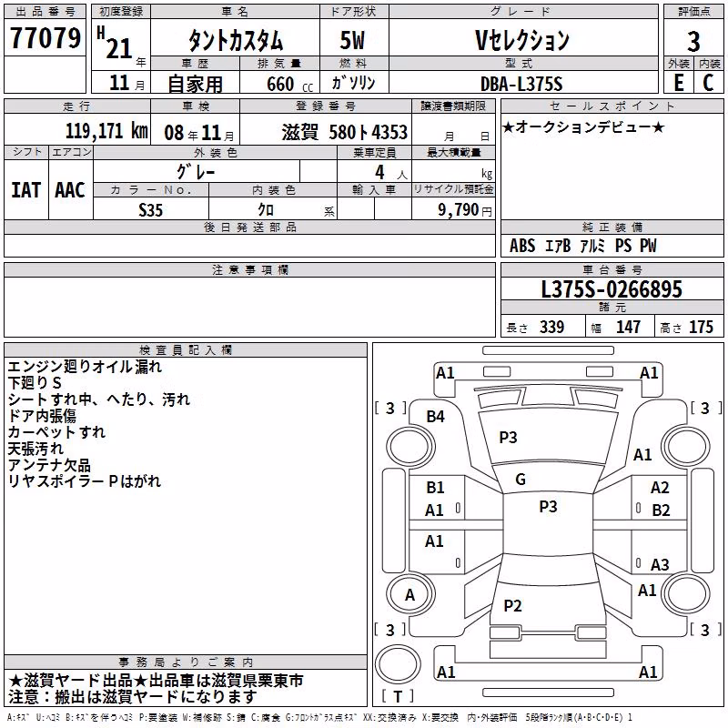Image resolution: width=728 pixels, height=728 pixels.
Task: Select the length value 339
Action: [x=551, y=327]
